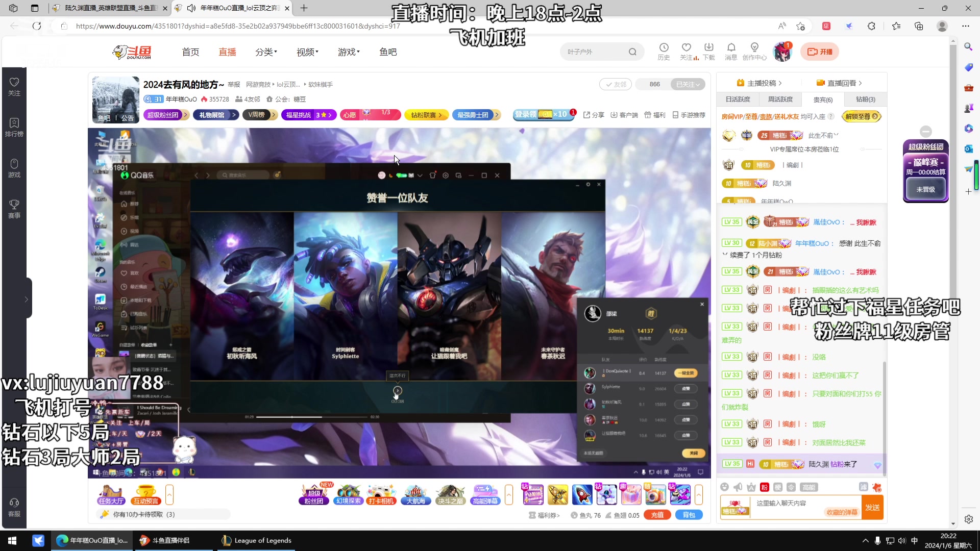
Task: Click the crown A font-style icon
Action: (x=751, y=487)
